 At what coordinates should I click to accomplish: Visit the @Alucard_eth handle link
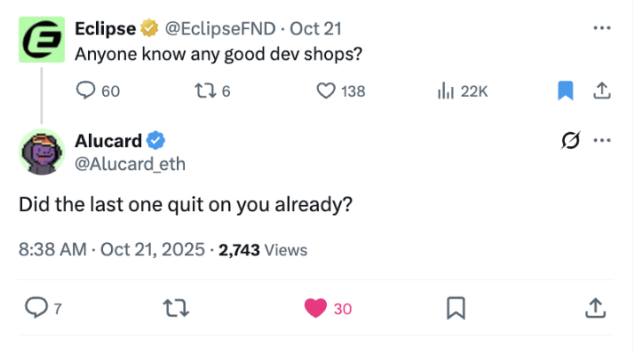click(130, 165)
